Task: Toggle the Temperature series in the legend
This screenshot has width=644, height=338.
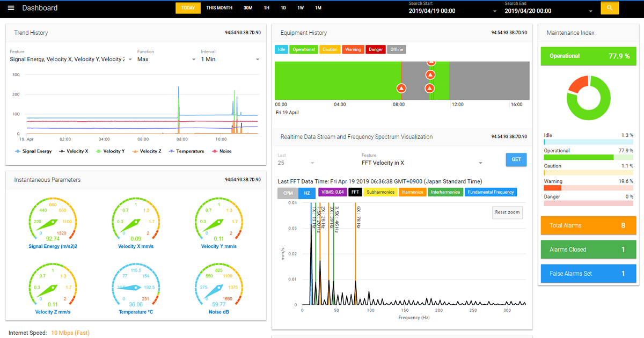Action: pos(187,151)
